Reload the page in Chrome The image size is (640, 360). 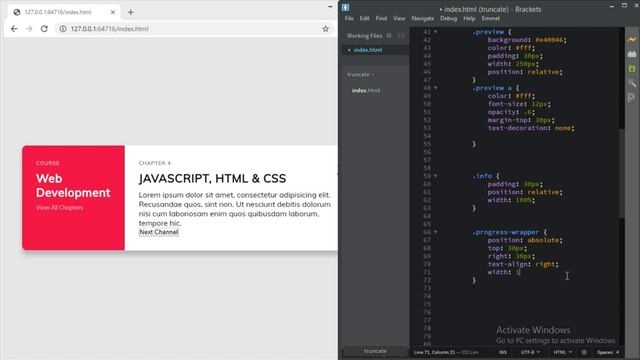point(44,29)
